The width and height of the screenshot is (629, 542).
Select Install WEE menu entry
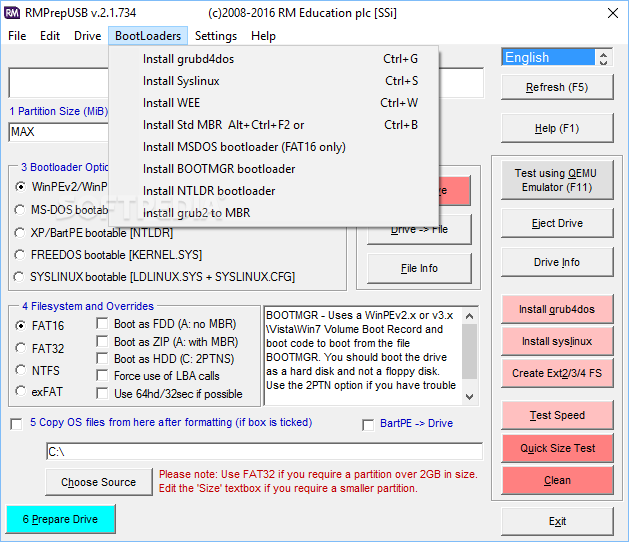coord(274,103)
